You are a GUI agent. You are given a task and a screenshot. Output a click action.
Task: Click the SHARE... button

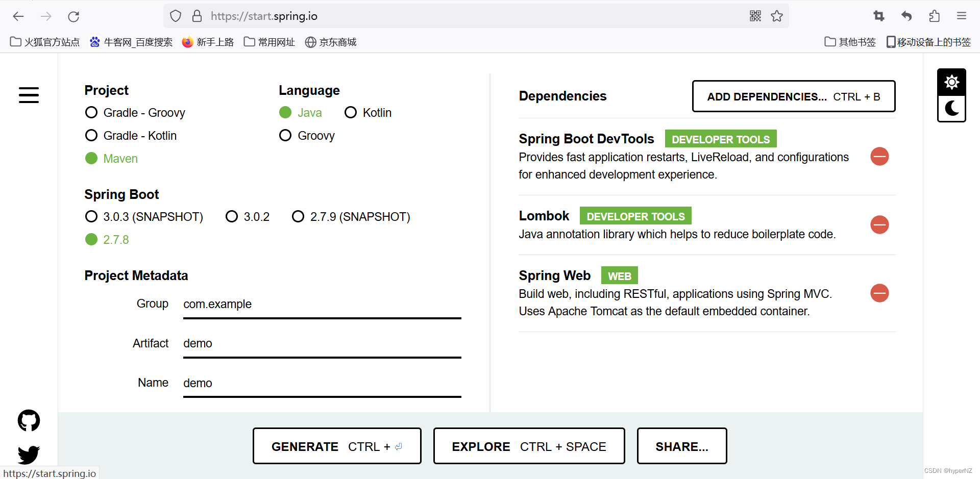tap(682, 446)
